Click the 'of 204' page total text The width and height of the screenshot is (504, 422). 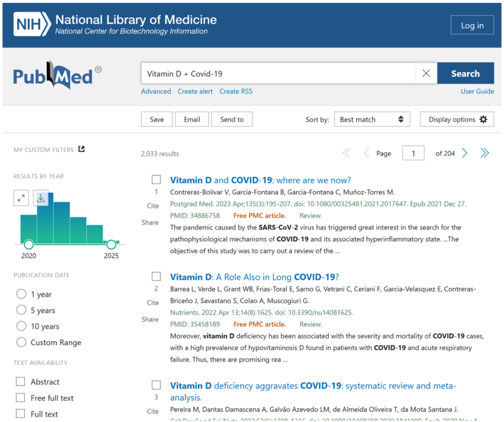tap(445, 153)
